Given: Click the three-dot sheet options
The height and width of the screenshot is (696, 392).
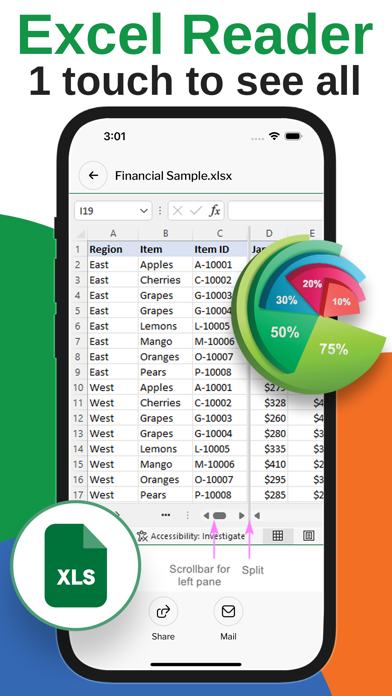Looking at the screenshot, I should tap(166, 515).
